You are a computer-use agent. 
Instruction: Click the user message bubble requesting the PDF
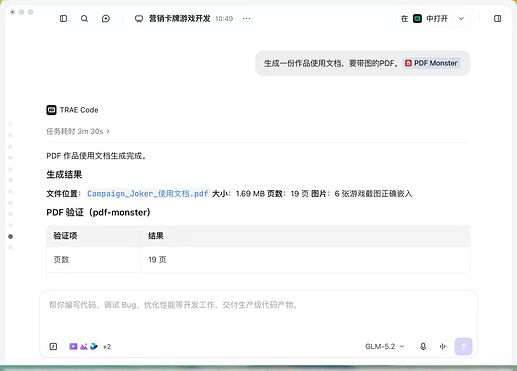pos(362,63)
